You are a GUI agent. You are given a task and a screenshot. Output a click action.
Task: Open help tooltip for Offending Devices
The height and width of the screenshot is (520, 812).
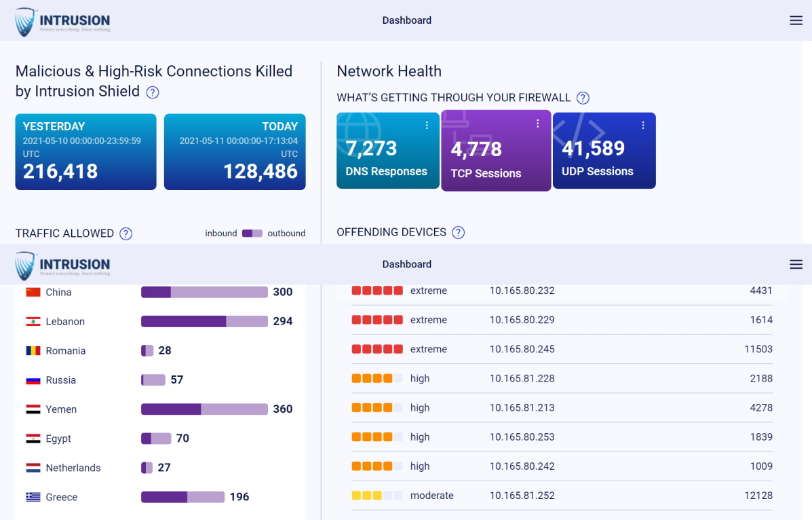point(458,232)
